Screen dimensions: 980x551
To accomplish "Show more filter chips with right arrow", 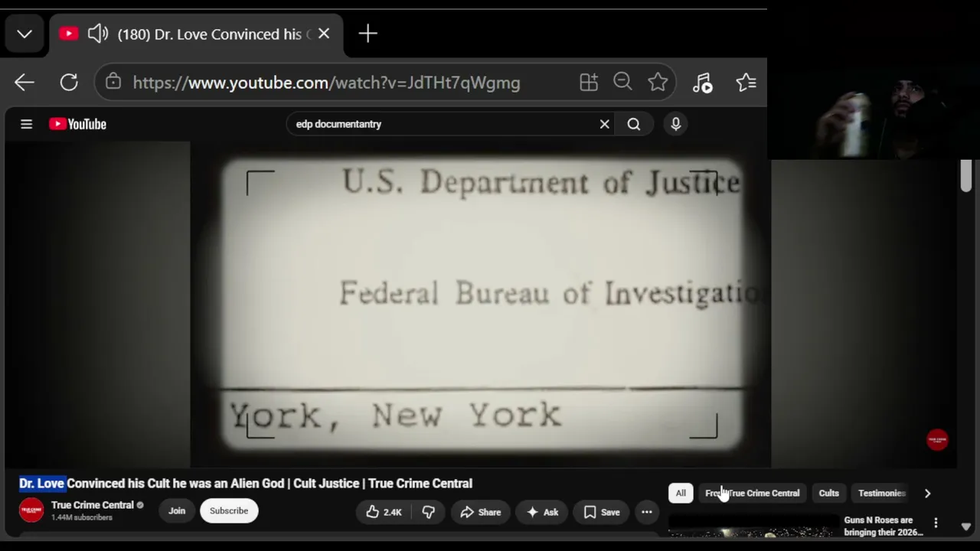I will click(927, 494).
